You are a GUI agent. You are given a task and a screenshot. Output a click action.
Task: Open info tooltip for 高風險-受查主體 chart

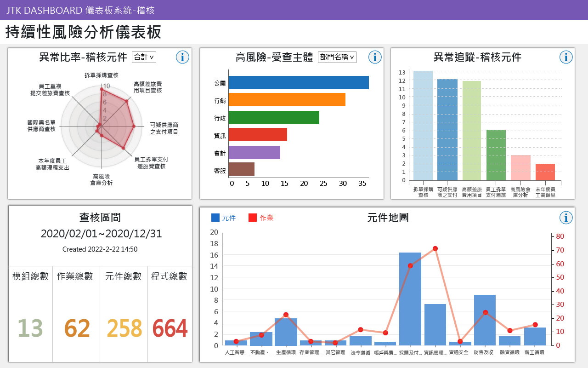click(374, 57)
